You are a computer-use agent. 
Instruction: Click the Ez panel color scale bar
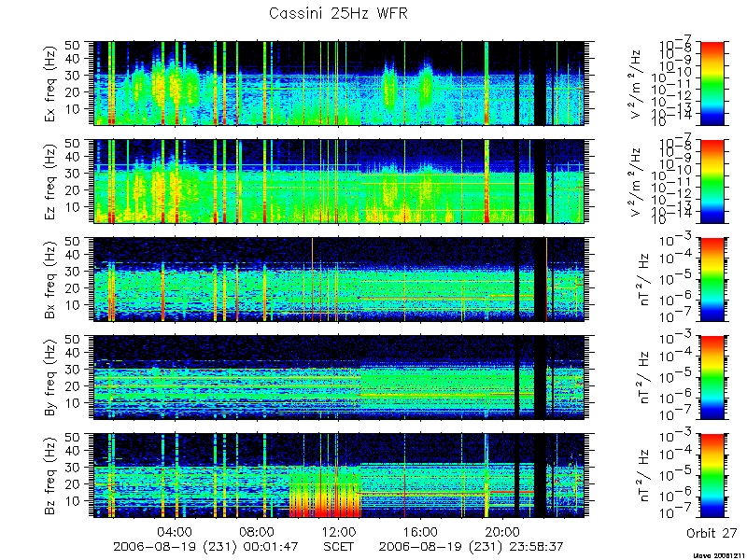(712, 181)
